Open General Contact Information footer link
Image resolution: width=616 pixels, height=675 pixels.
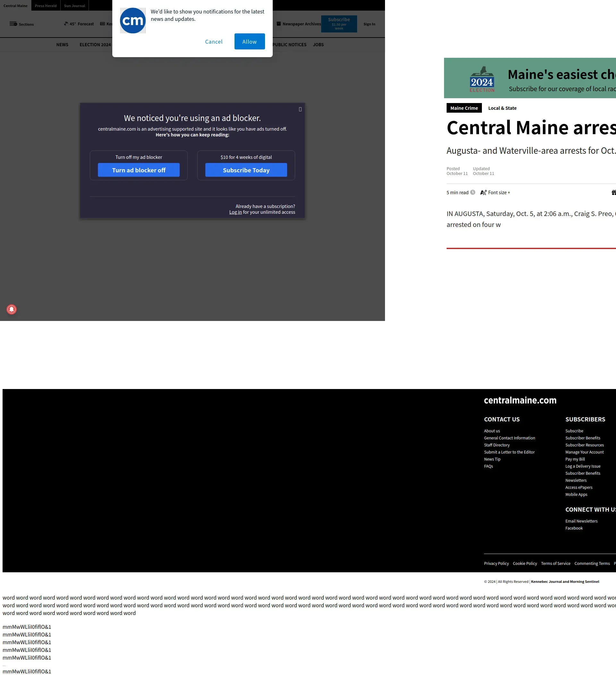pos(509,438)
